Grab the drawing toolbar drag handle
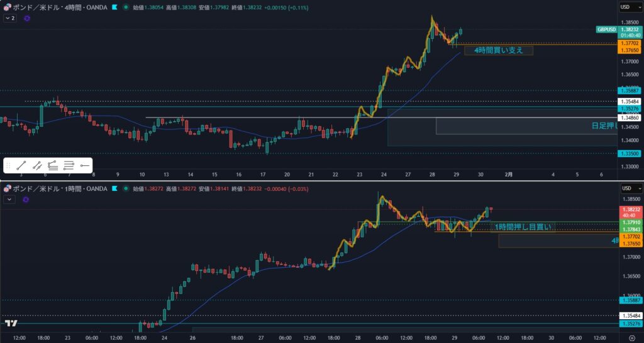 pyautogui.click(x=9, y=166)
